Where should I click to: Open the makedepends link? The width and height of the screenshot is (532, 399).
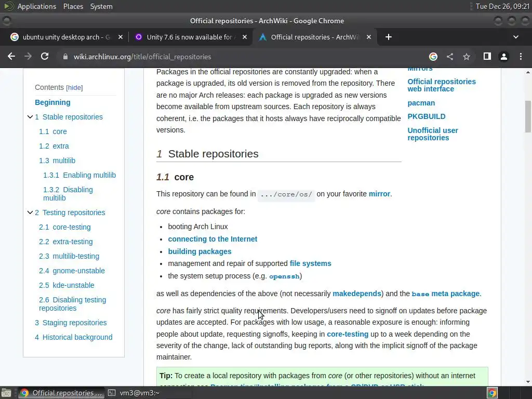click(357, 294)
